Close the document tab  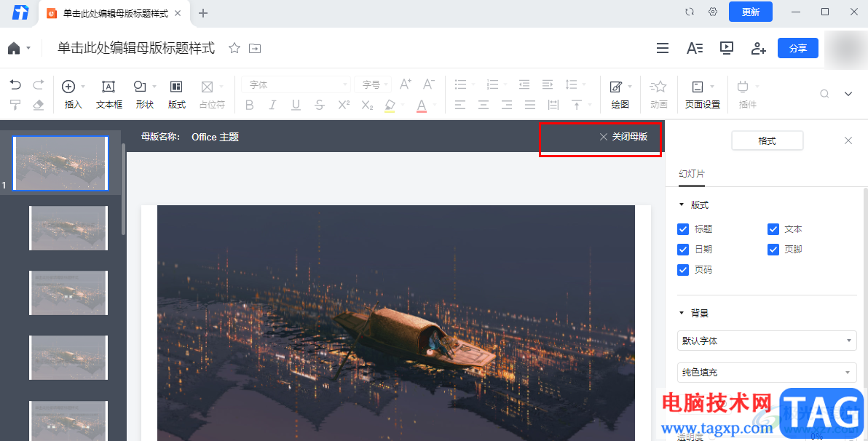pos(178,13)
